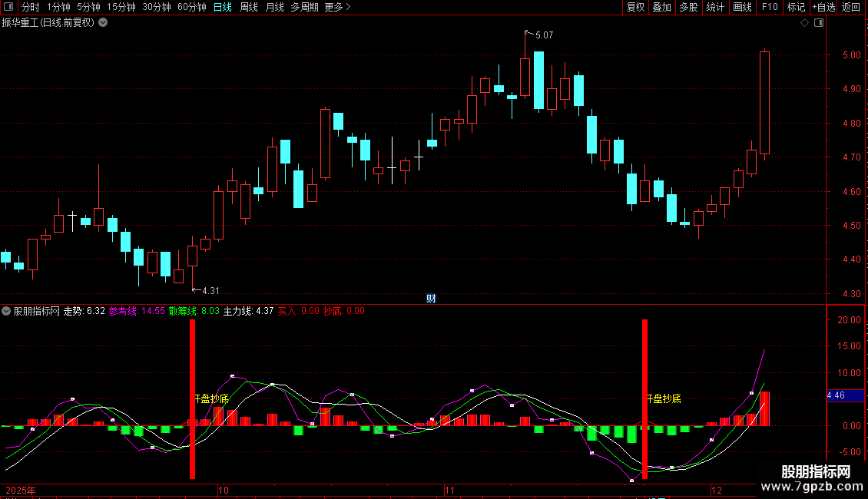Screen dimensions: 868x499
Task: Toggle the left sidebar panel icon
Action: pyautogui.click(x=8, y=7)
